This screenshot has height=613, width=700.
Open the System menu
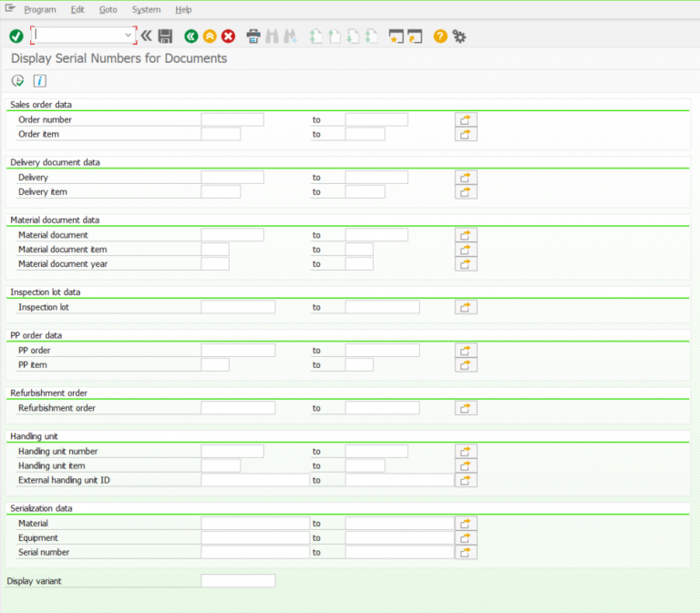tap(146, 9)
